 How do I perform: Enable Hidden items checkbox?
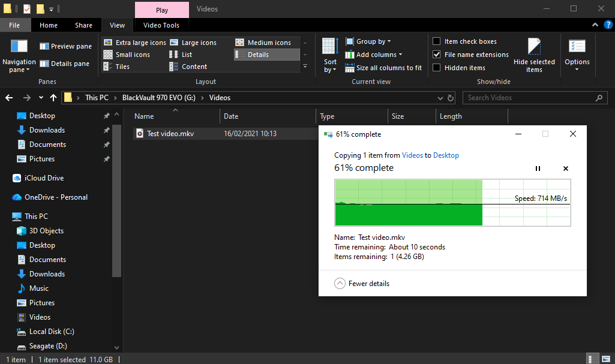[437, 68]
